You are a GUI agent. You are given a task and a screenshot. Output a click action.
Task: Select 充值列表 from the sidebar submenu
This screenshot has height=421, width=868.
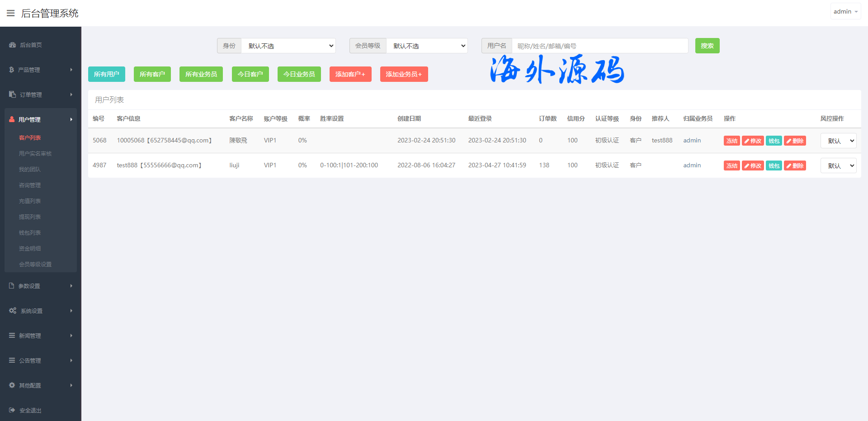coord(30,201)
